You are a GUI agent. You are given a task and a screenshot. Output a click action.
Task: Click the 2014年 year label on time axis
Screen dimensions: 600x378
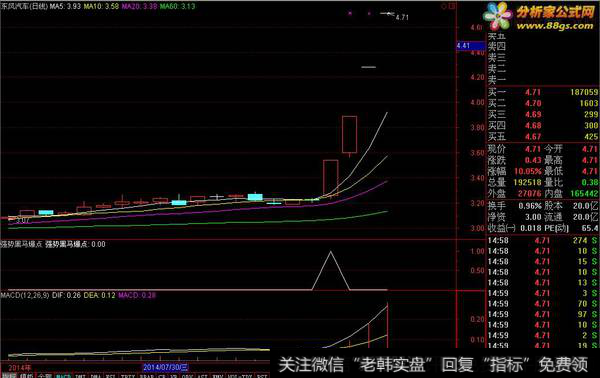[20, 368]
